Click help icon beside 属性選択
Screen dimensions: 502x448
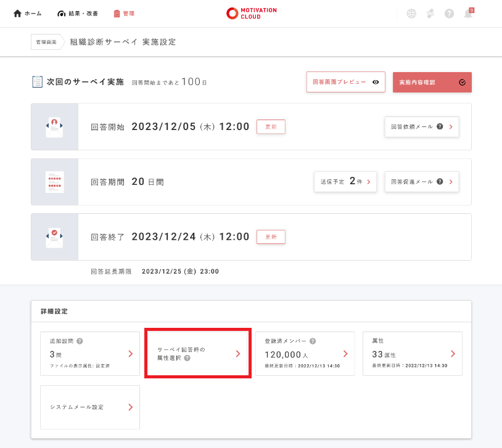coord(187,358)
